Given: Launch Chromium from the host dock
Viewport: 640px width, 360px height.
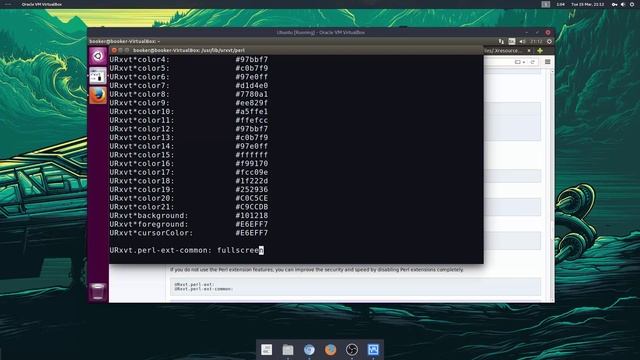Looking at the screenshot, I should (309, 349).
